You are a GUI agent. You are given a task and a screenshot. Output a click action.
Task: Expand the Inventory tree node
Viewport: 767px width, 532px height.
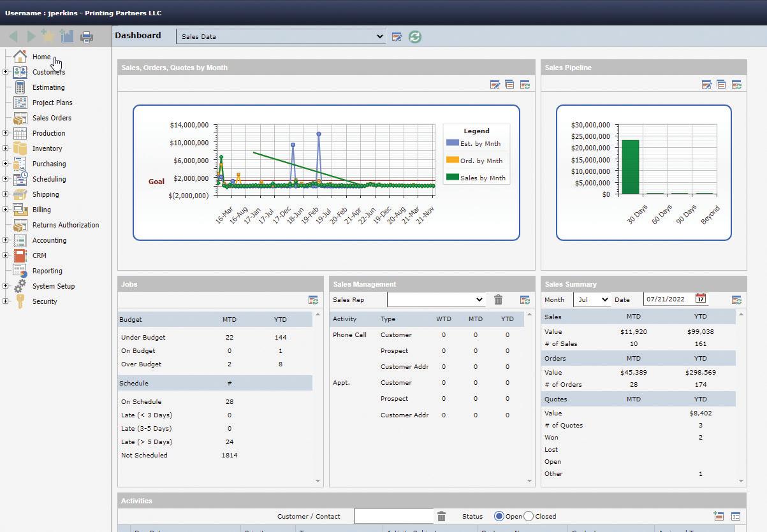pyautogui.click(x=5, y=148)
